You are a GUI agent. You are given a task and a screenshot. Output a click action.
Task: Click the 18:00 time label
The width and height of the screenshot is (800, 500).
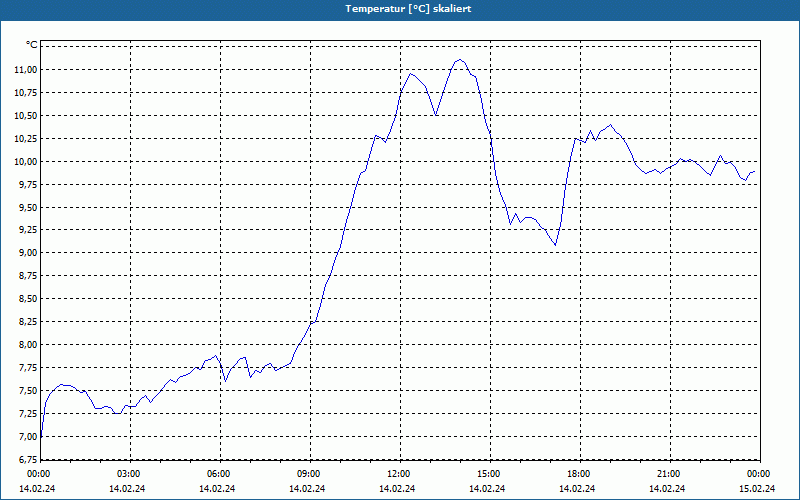pos(580,474)
